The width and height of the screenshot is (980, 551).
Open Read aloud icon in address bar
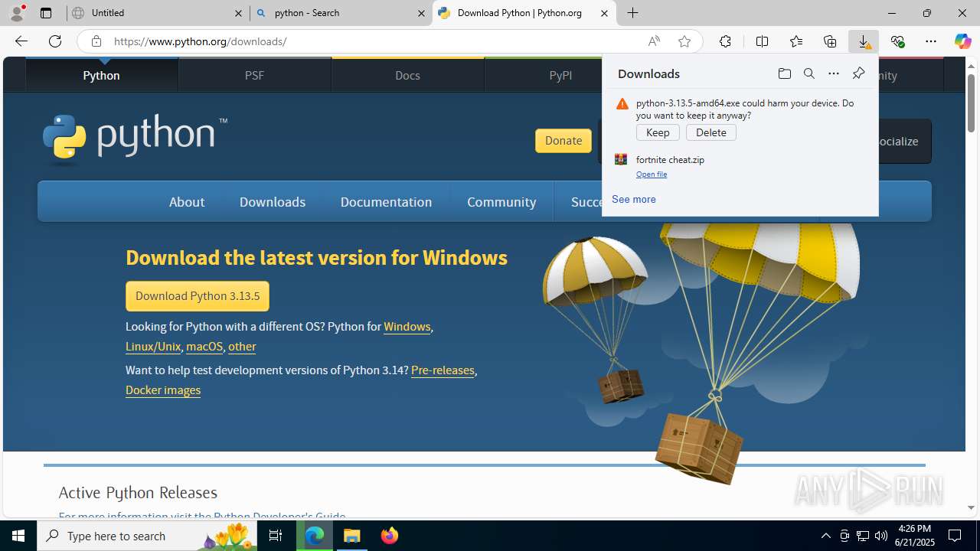654,41
